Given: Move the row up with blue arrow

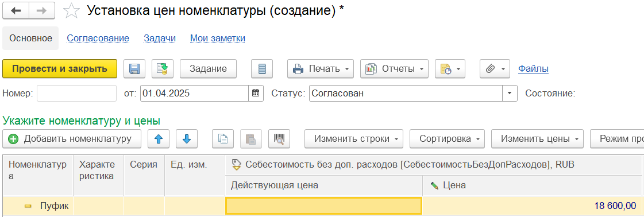Looking at the screenshot, I should tap(159, 139).
